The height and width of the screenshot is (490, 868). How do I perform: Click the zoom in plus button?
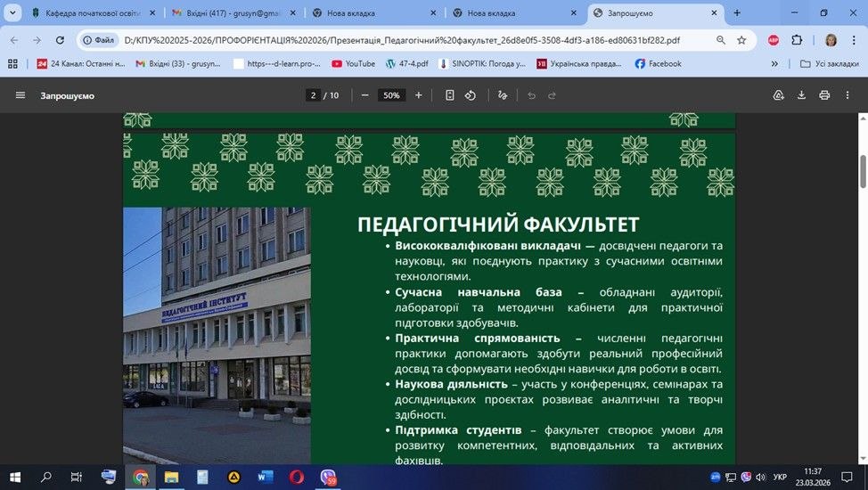click(x=419, y=95)
